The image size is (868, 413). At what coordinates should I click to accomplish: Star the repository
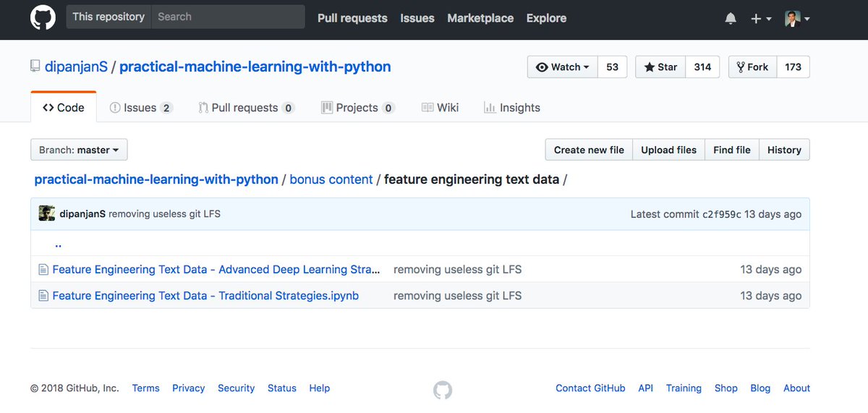pyautogui.click(x=660, y=67)
